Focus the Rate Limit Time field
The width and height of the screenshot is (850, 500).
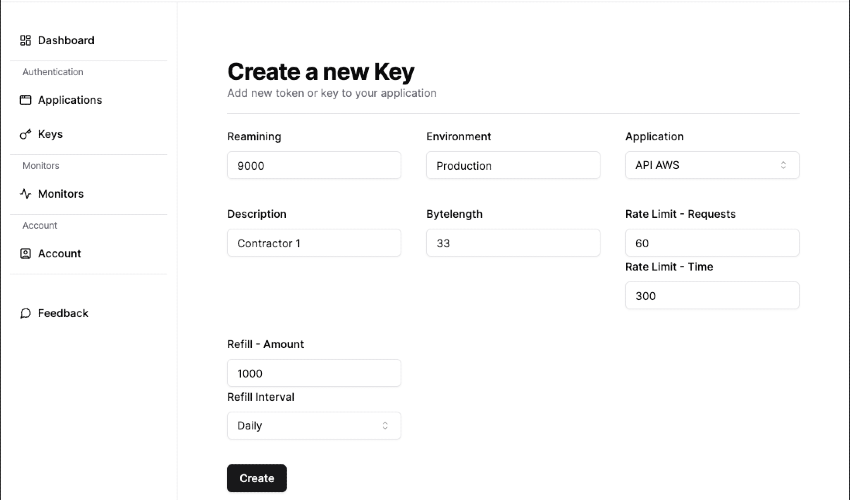[712, 296]
